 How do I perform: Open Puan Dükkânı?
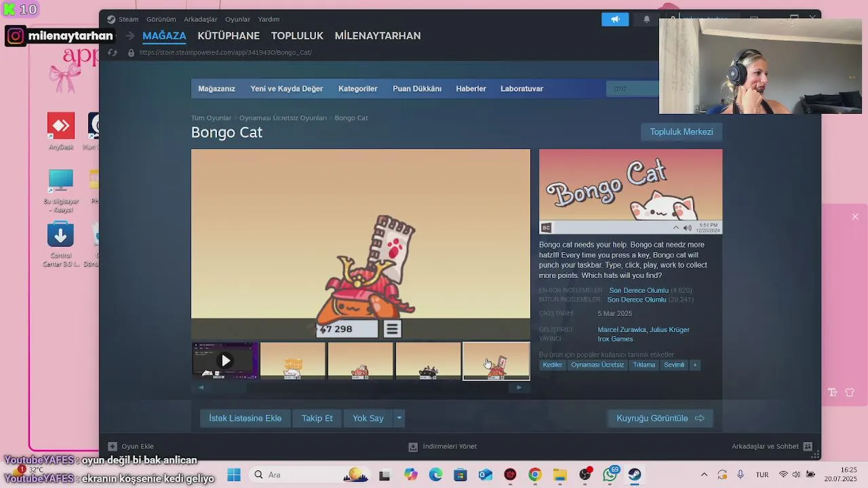pyautogui.click(x=417, y=89)
